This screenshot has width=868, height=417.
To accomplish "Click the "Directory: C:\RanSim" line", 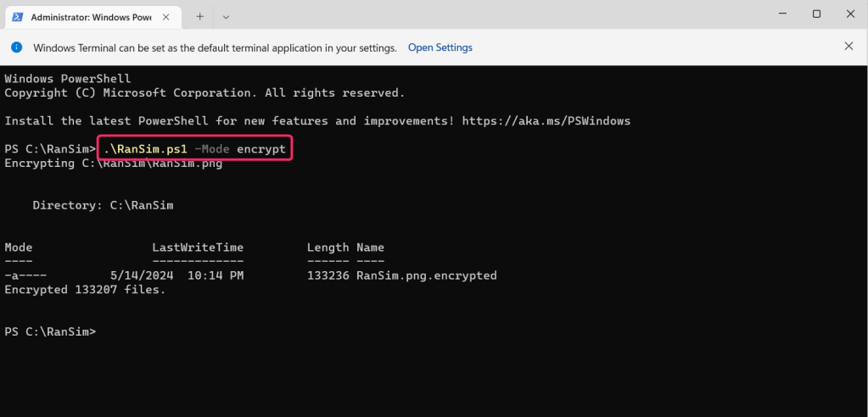I will coord(103,205).
